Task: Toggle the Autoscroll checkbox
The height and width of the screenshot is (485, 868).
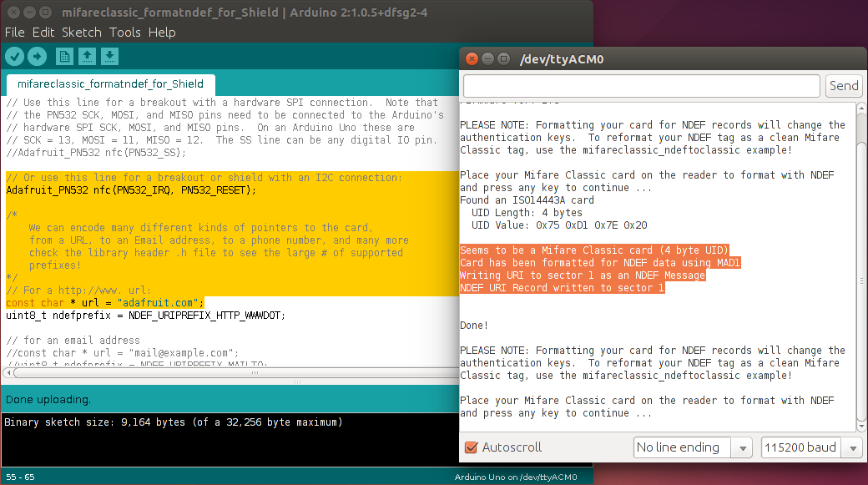Action: click(472, 447)
